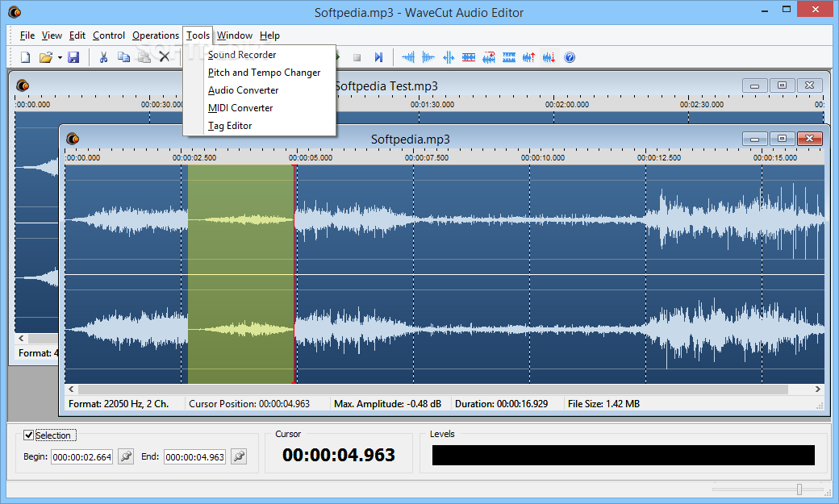Viewport: 839px width, 504px height.
Task: Click the second blue waveform toolbar icon
Action: click(428, 57)
